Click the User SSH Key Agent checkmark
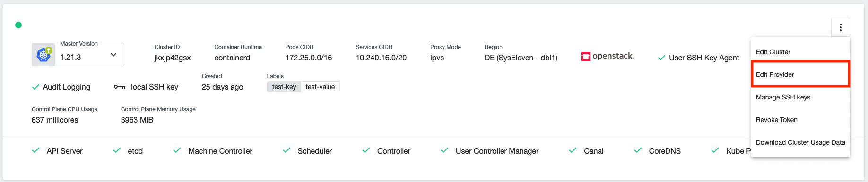The height and width of the screenshot is (182, 868). click(x=661, y=58)
